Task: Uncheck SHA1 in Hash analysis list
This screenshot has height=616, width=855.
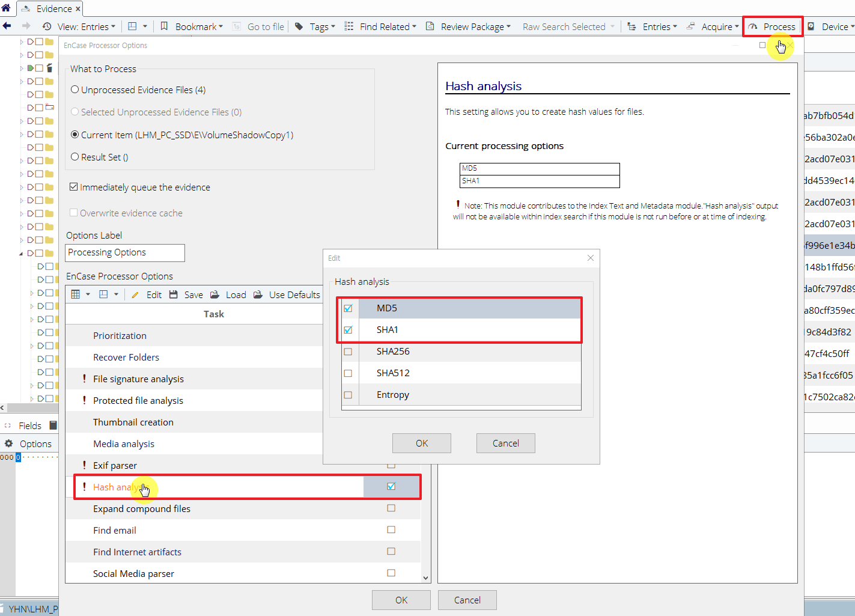Action: coord(348,330)
